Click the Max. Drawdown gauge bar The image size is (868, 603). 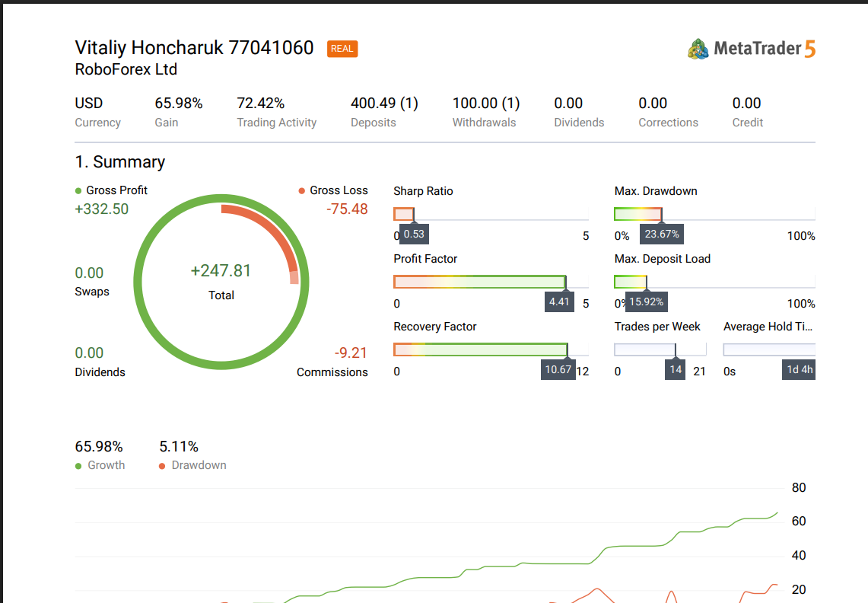pos(714,214)
